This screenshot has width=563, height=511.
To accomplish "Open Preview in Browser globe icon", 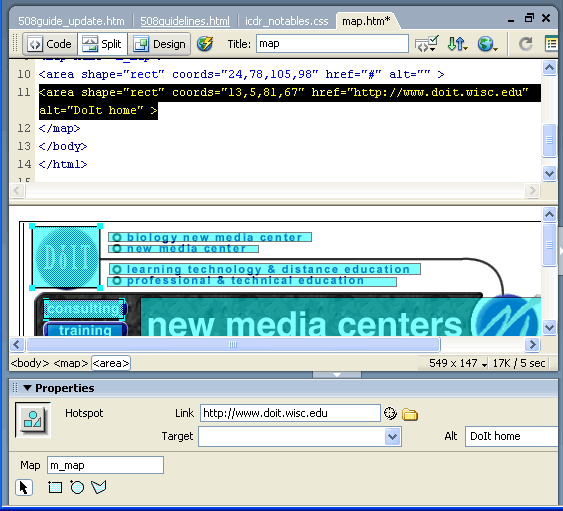I will [x=487, y=44].
